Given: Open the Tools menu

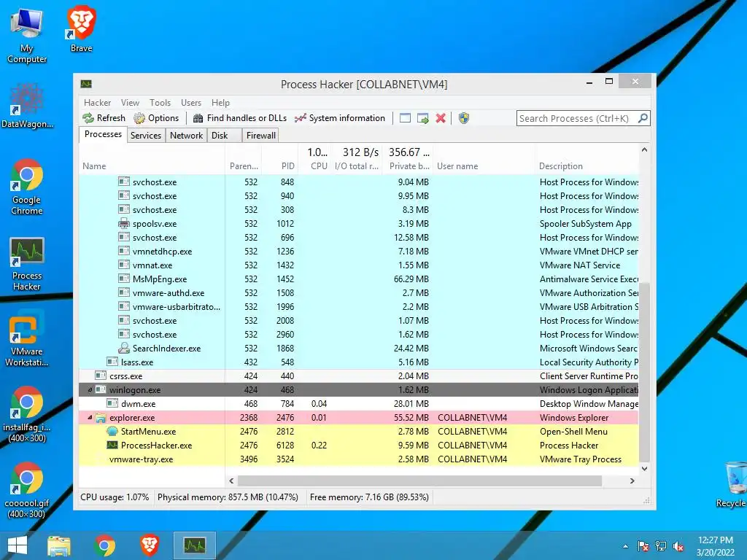Looking at the screenshot, I should 160,103.
